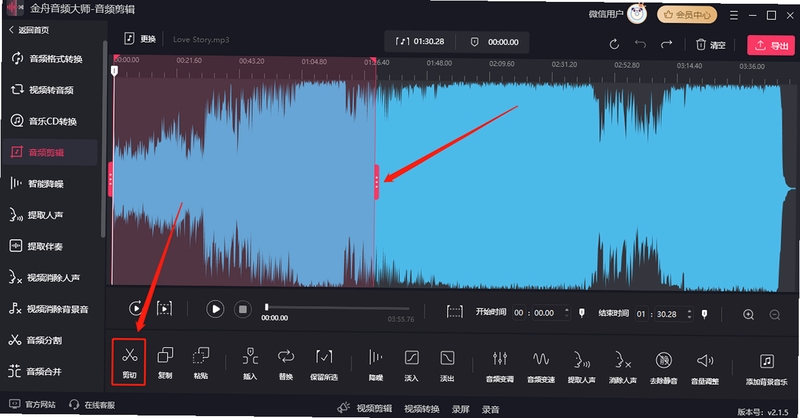Click 更换 to change the audio file
Screen dimensions: 800x418
point(140,39)
